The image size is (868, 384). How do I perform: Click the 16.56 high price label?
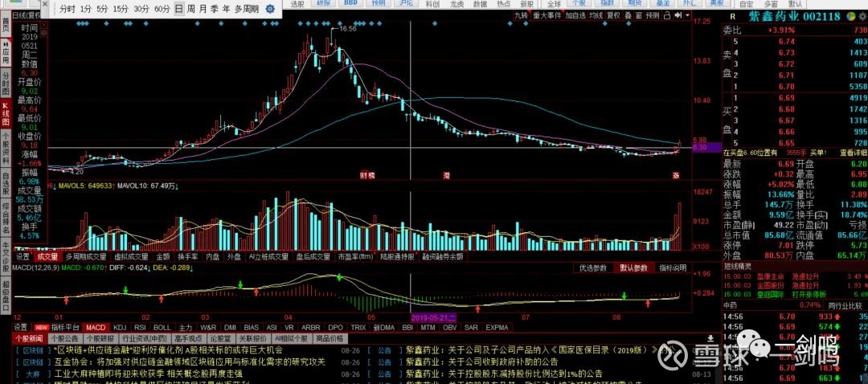[348, 29]
